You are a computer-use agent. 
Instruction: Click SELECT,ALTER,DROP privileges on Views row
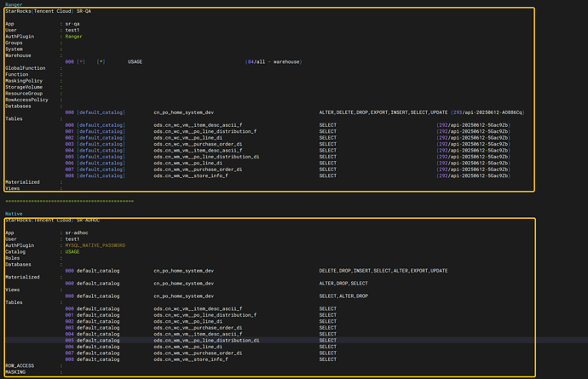tap(343, 296)
